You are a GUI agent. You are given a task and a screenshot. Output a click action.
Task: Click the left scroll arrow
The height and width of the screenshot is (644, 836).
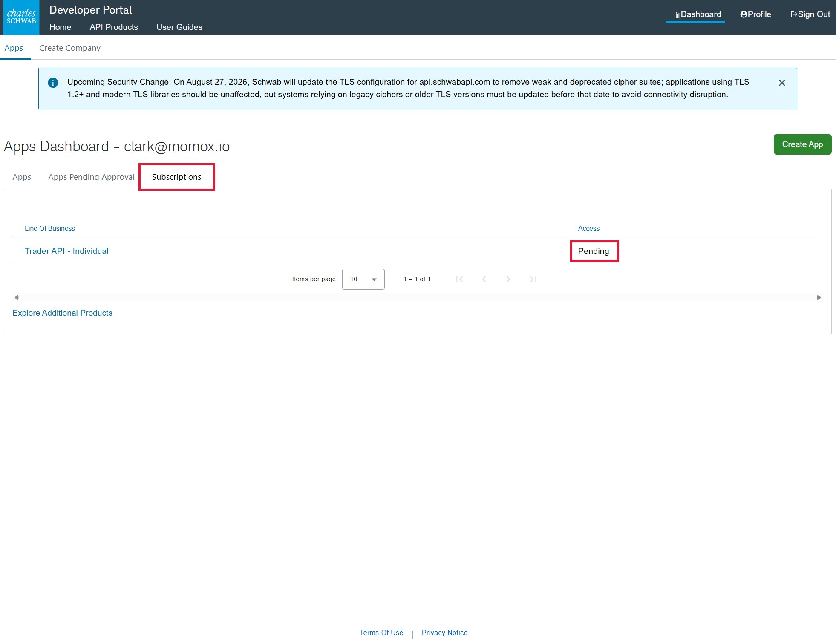coord(17,297)
